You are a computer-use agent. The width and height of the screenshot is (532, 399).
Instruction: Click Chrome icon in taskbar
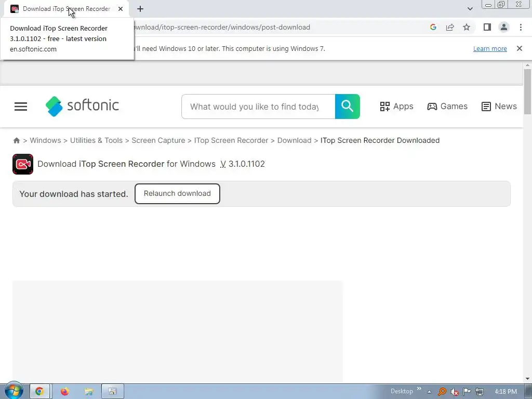39,392
